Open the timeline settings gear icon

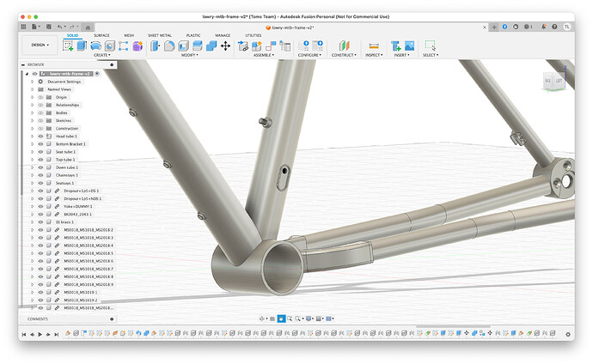pyautogui.click(x=568, y=334)
